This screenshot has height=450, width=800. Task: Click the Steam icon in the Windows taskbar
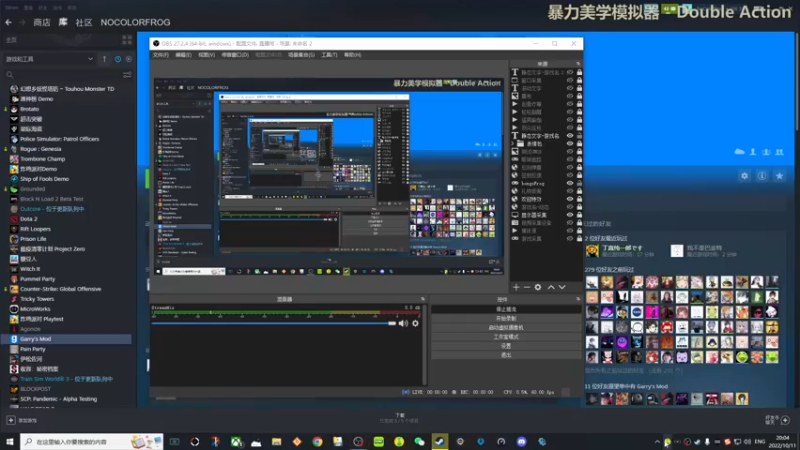point(440,441)
